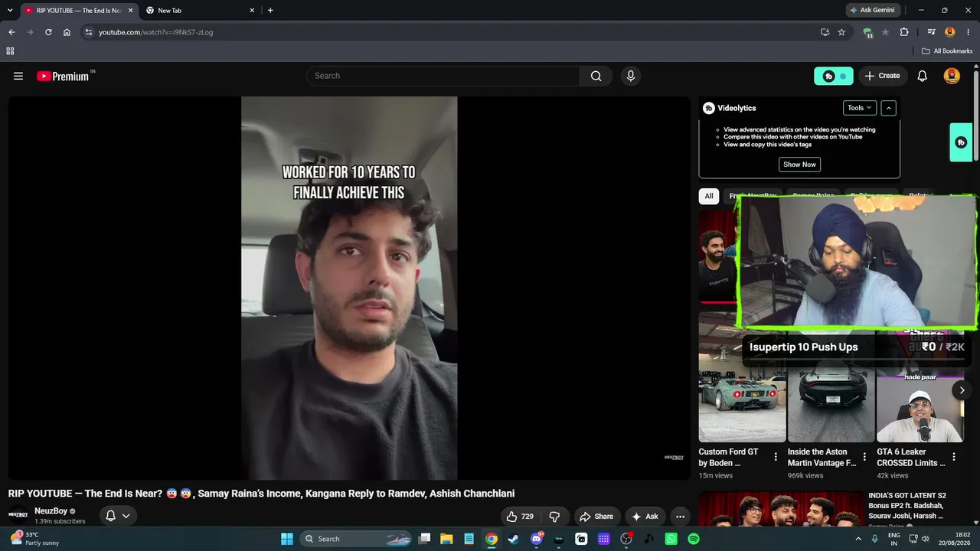Open the YouTube account avatar menu

coord(952,76)
